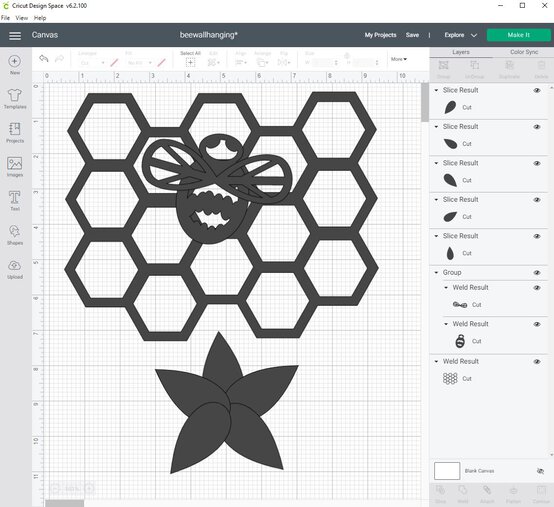Open the Upload panel
The image size is (554, 507).
point(15,269)
